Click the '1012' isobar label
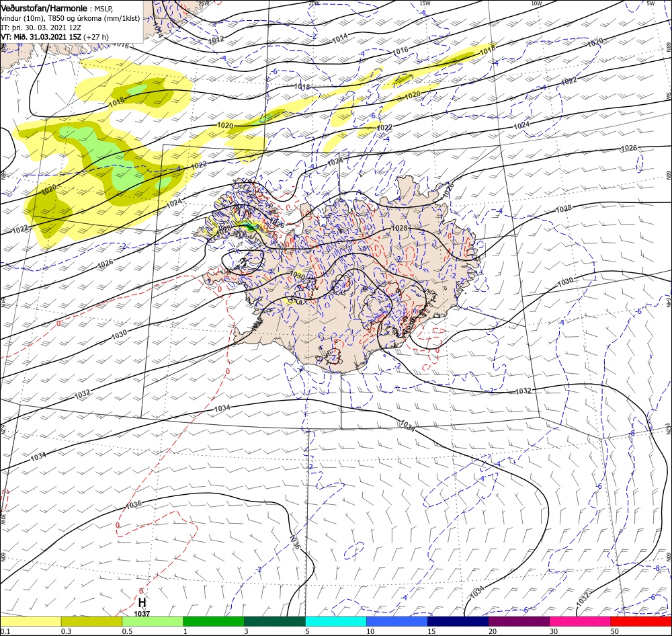This screenshot has width=672, height=636. tap(216, 40)
